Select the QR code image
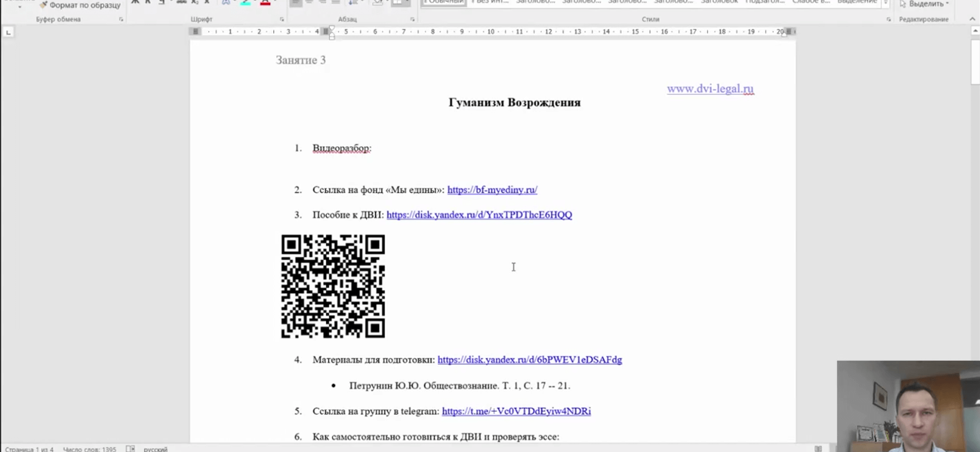980x452 pixels. tap(333, 286)
